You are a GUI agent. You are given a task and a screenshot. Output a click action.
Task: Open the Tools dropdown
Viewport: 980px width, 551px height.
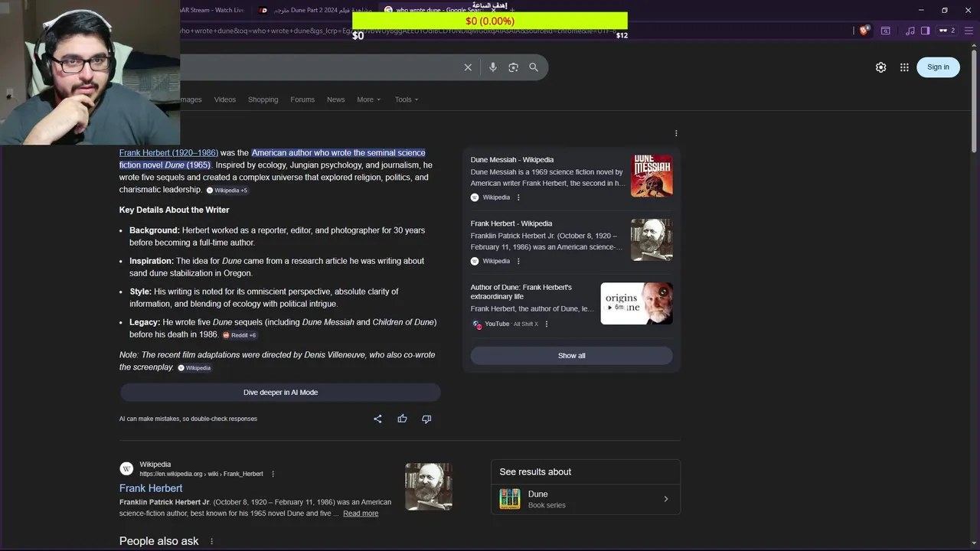point(407,99)
